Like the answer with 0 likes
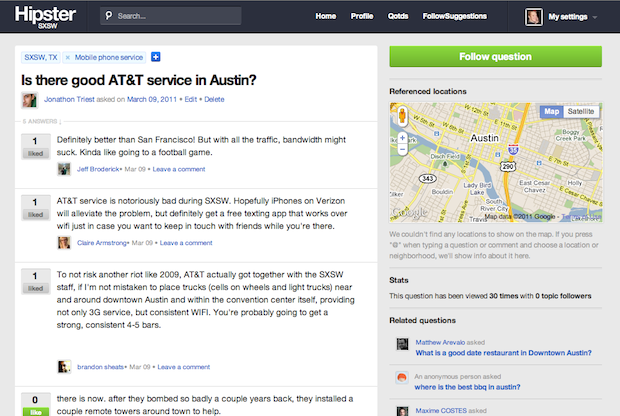This screenshot has width=620, height=416. pos(36,412)
